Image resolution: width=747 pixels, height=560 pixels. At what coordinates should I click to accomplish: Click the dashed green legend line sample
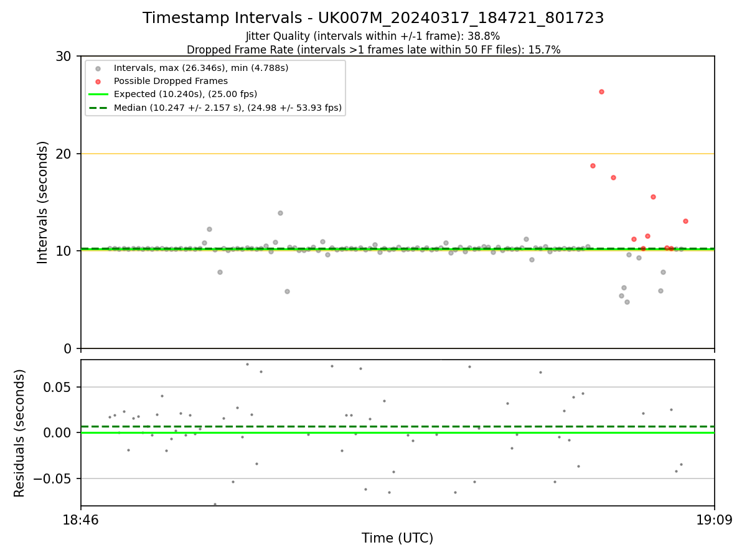click(98, 108)
